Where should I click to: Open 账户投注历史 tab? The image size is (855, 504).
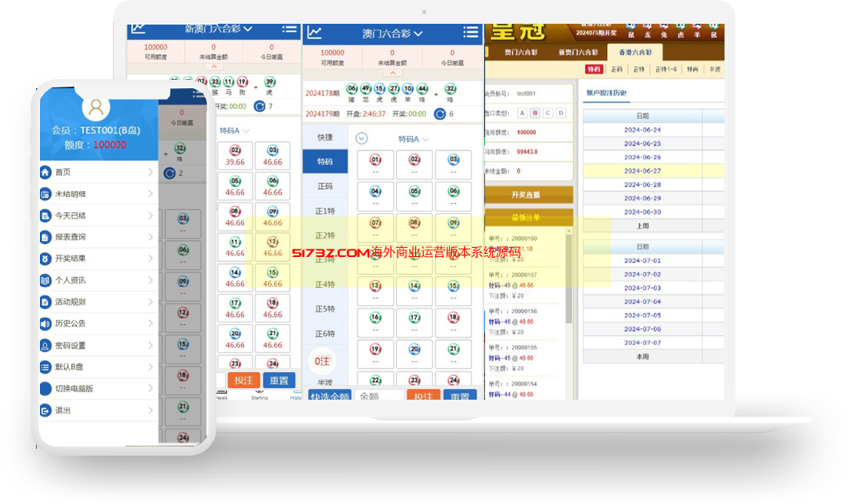click(606, 93)
